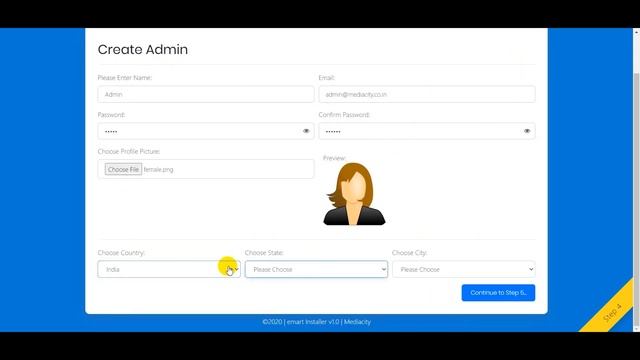
Task: Click the 'Please Enter Name:' label
Action: [124, 78]
